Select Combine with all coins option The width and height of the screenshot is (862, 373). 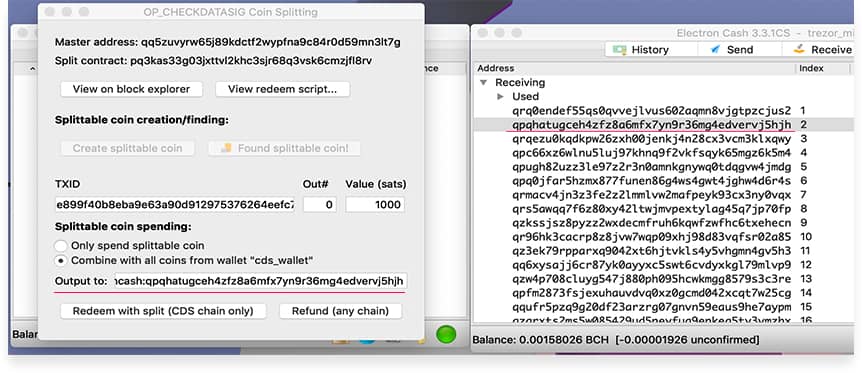pyautogui.click(x=61, y=260)
